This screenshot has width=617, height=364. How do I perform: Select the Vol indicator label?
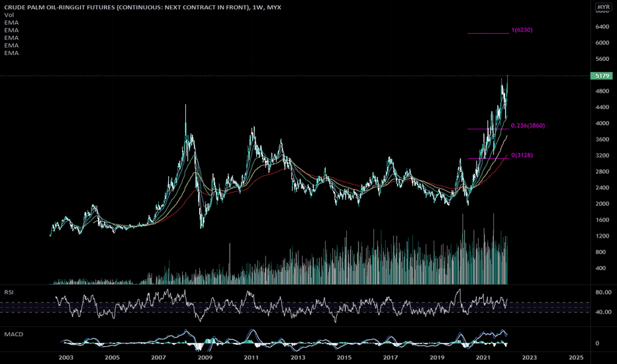(x=9, y=15)
